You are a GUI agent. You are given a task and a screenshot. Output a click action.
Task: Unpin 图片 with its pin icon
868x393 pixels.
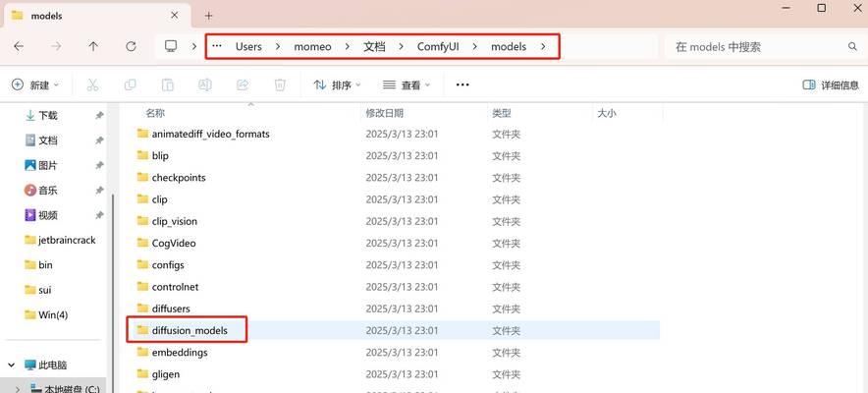pos(99,165)
